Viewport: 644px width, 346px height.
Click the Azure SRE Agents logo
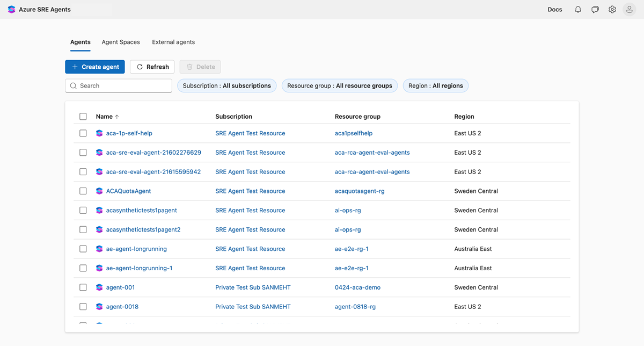point(11,9)
